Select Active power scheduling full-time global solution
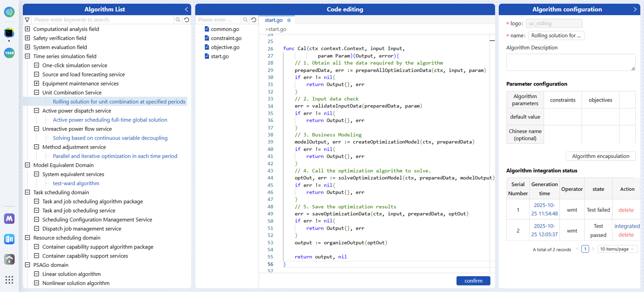Viewport: 644px width, 292px height. 110,120
